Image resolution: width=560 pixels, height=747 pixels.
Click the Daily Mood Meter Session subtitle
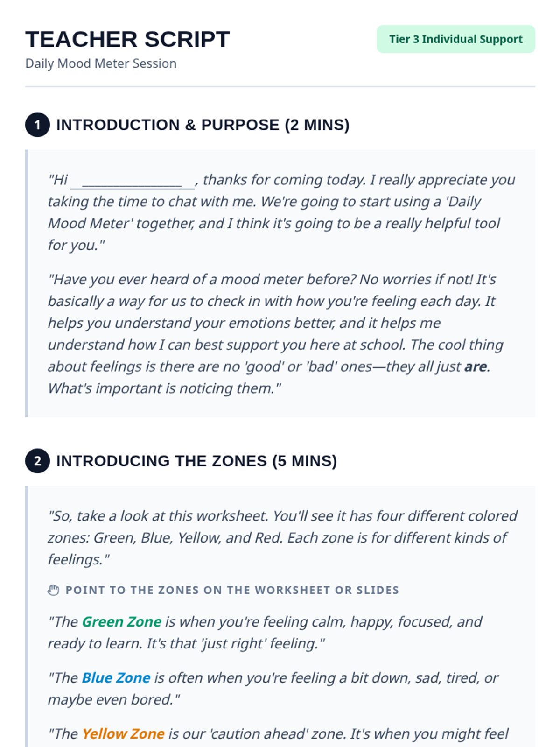pyautogui.click(x=101, y=63)
